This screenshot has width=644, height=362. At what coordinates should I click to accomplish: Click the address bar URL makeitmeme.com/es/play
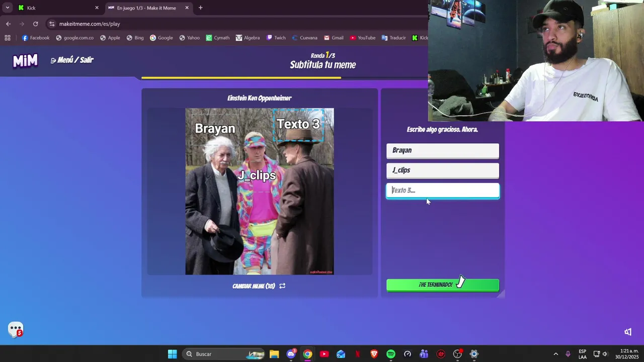pyautogui.click(x=90, y=24)
